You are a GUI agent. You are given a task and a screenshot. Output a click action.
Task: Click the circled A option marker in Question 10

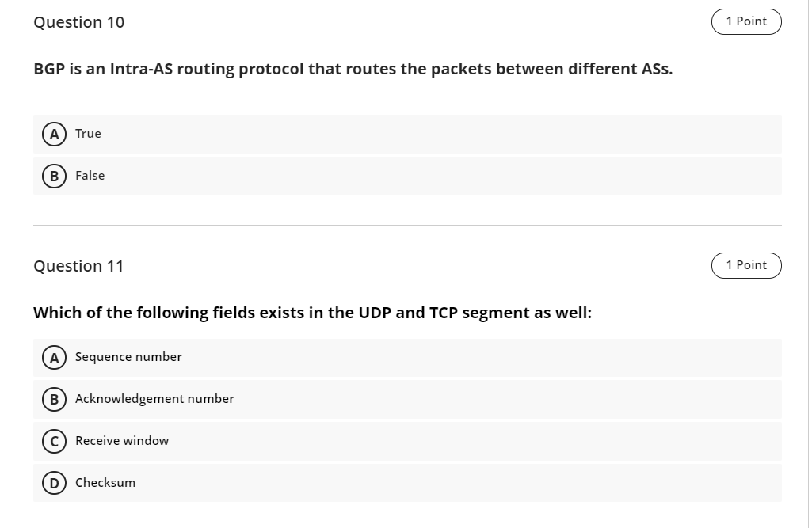pos(54,134)
